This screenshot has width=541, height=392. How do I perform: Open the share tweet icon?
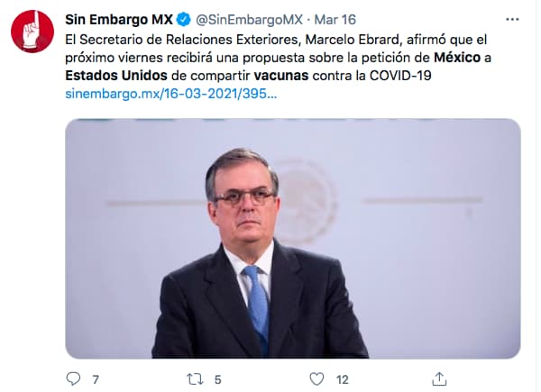[x=439, y=378]
